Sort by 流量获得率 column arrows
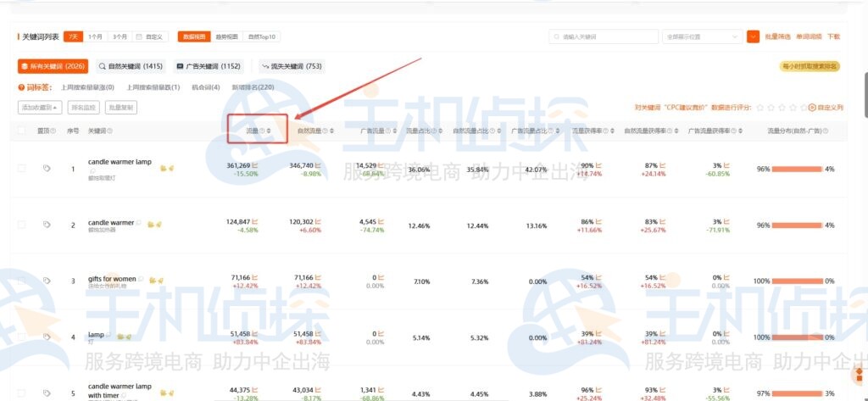Image resolution: width=868 pixels, height=401 pixels. tap(614, 131)
